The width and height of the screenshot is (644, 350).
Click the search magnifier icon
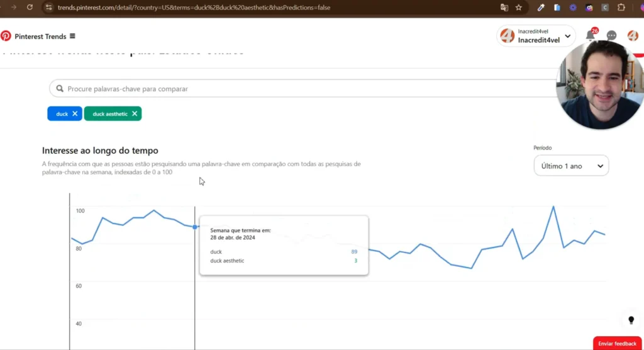(x=60, y=88)
